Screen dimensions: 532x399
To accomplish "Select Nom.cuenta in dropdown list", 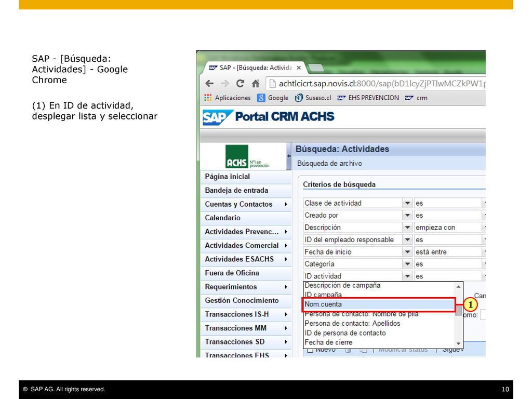I will pyautogui.click(x=379, y=304).
